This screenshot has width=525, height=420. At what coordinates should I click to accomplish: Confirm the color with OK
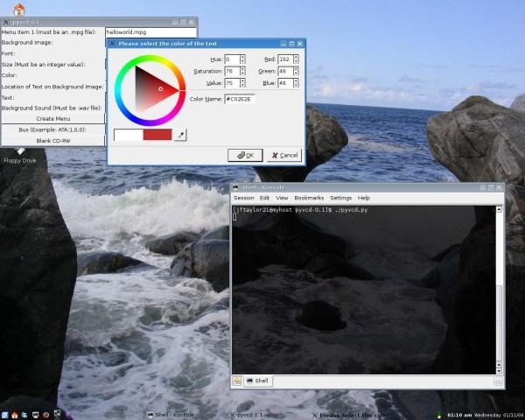tap(245, 155)
